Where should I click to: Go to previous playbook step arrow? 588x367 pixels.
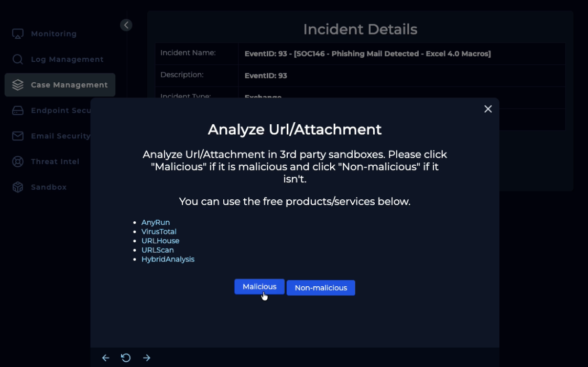pyautogui.click(x=105, y=358)
